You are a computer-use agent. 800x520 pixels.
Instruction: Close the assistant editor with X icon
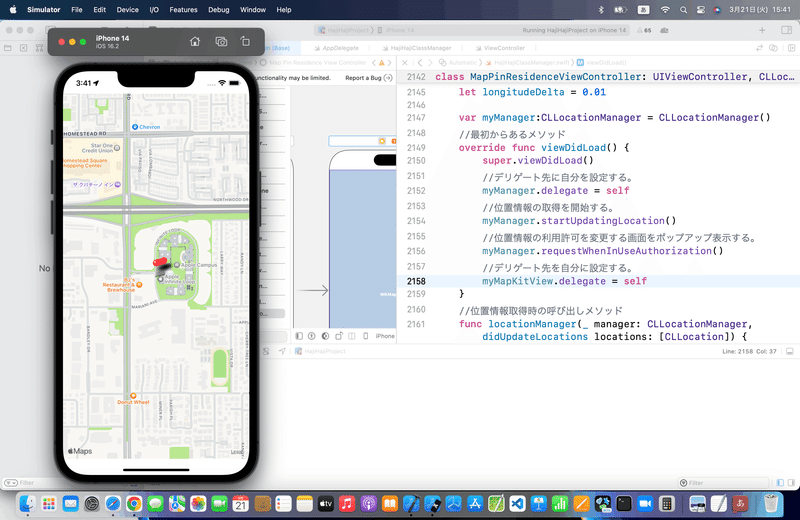pos(405,63)
